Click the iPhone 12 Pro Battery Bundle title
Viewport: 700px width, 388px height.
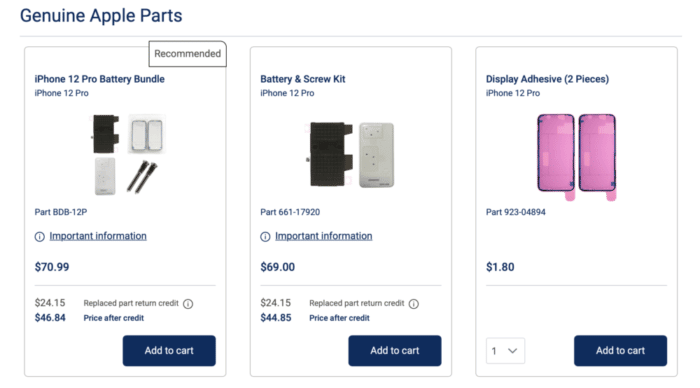tap(100, 79)
